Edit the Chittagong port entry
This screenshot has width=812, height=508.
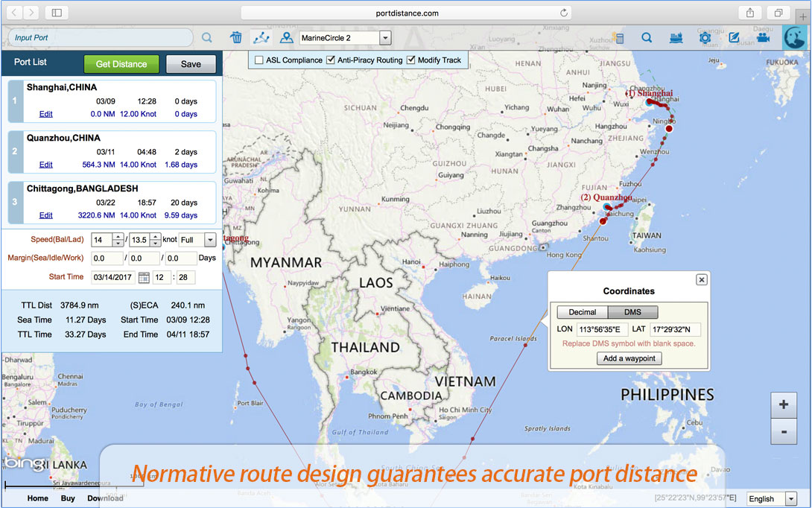coord(45,215)
